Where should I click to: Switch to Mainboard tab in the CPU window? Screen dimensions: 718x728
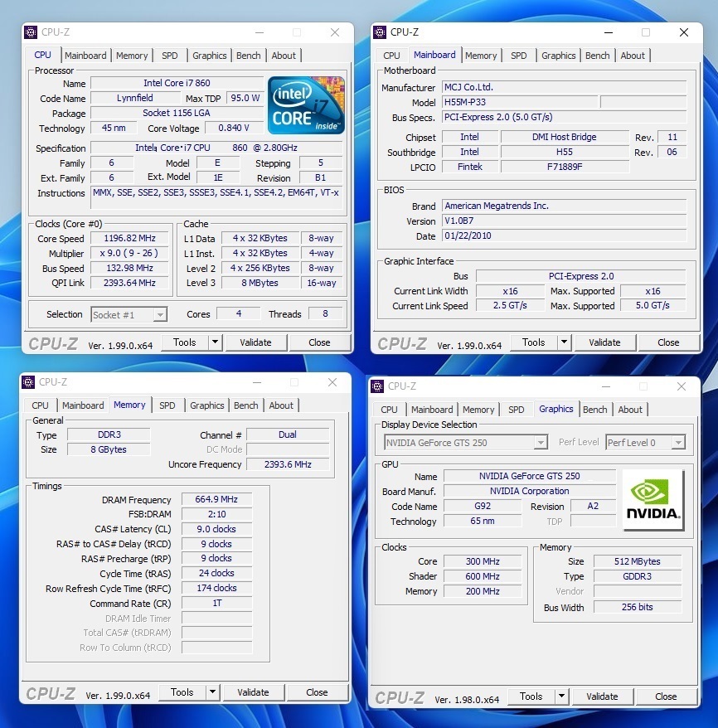pyautogui.click(x=85, y=56)
